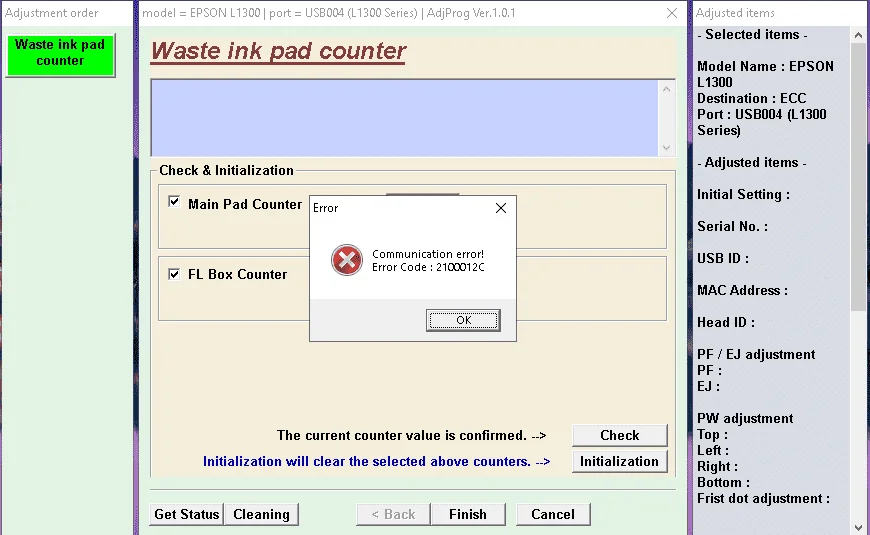Click the blue text area scroll down arrow

[666, 148]
